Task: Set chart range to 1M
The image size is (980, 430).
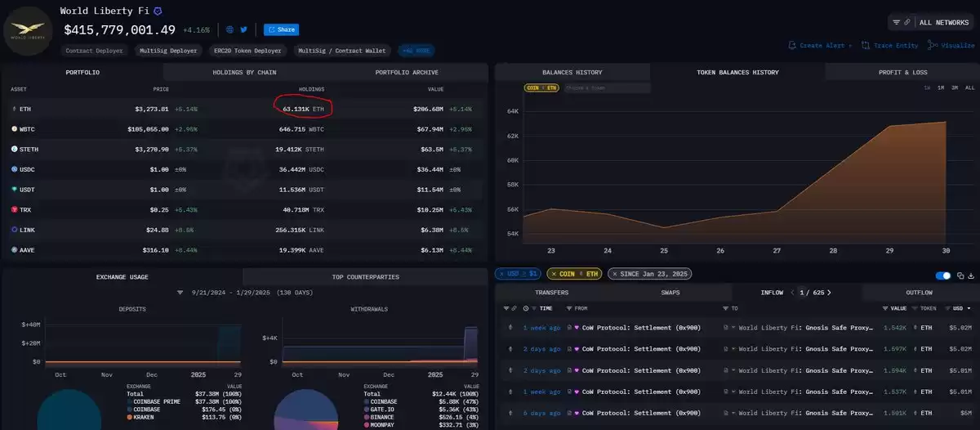Action: [x=941, y=87]
